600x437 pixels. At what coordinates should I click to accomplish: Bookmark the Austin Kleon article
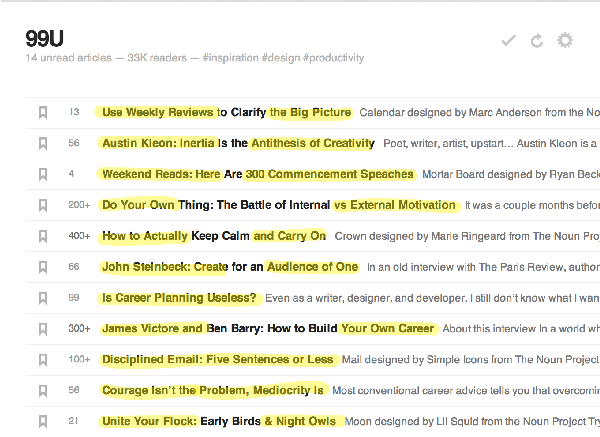(43, 143)
